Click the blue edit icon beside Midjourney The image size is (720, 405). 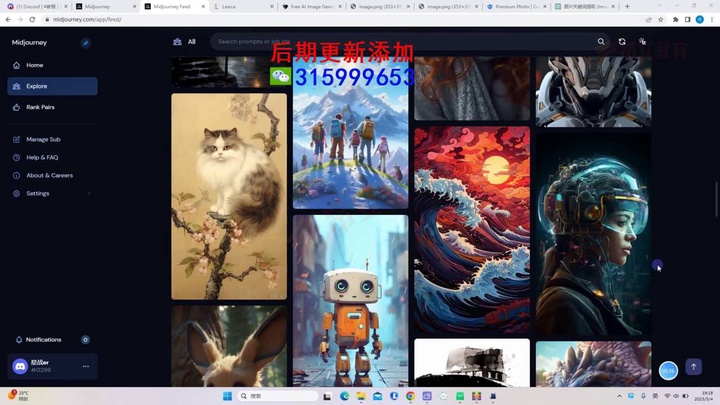[86, 43]
